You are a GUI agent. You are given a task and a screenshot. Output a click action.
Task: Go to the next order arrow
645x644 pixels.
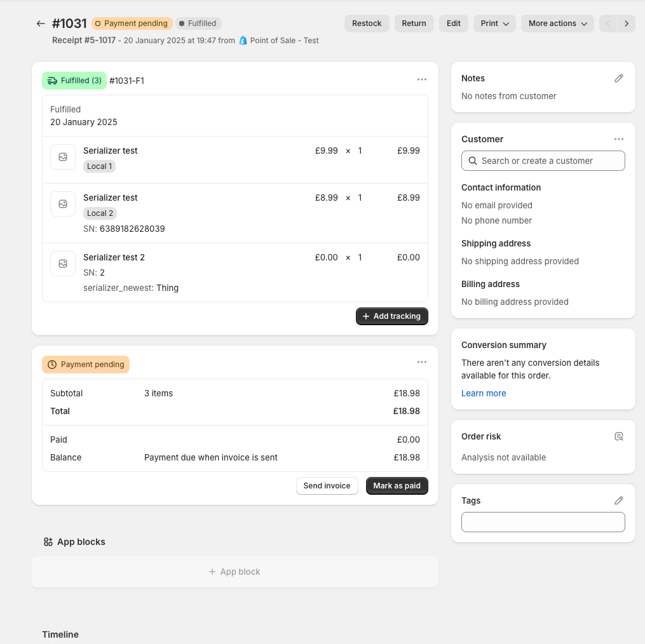click(627, 23)
